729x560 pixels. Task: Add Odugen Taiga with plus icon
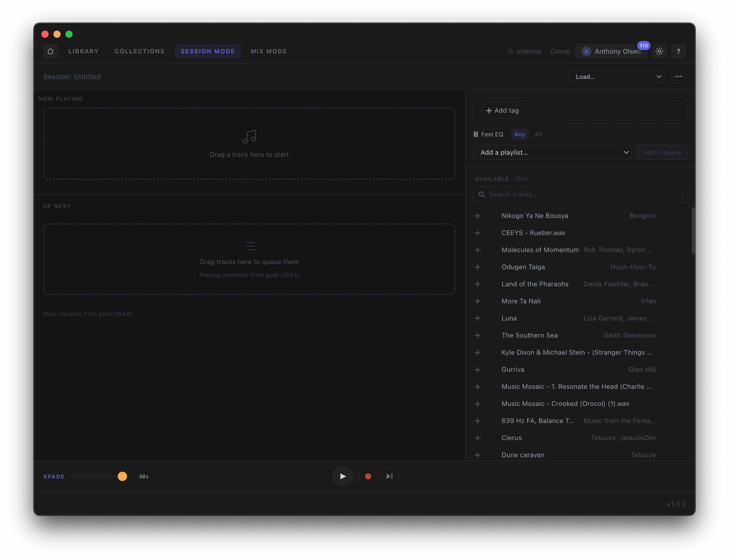click(x=478, y=267)
